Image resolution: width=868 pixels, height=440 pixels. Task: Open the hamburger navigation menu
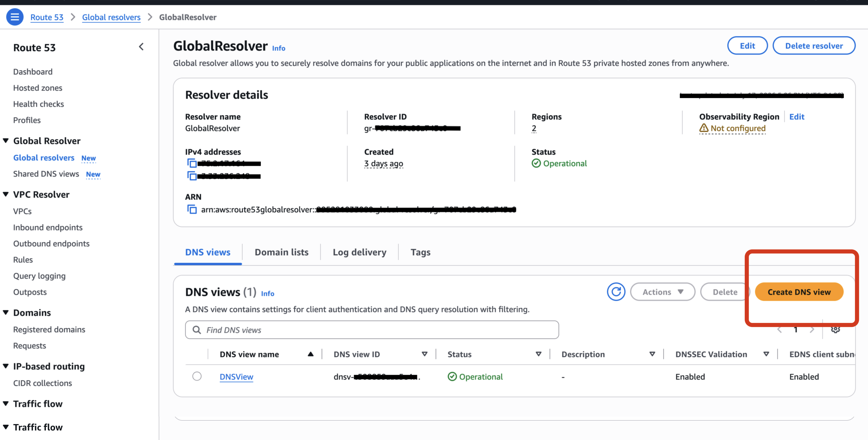pyautogui.click(x=15, y=17)
